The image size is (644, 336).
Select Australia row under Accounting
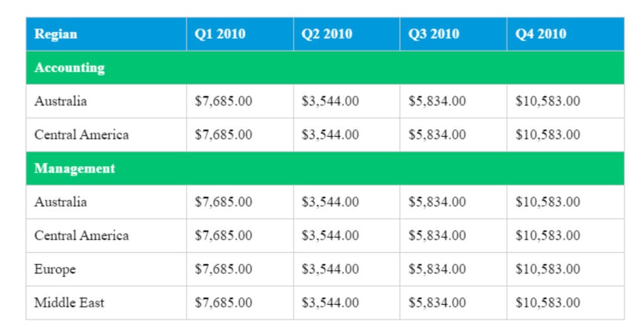coord(325,101)
